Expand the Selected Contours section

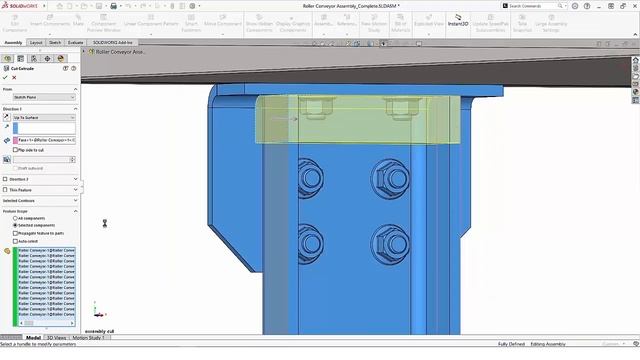tap(76, 201)
